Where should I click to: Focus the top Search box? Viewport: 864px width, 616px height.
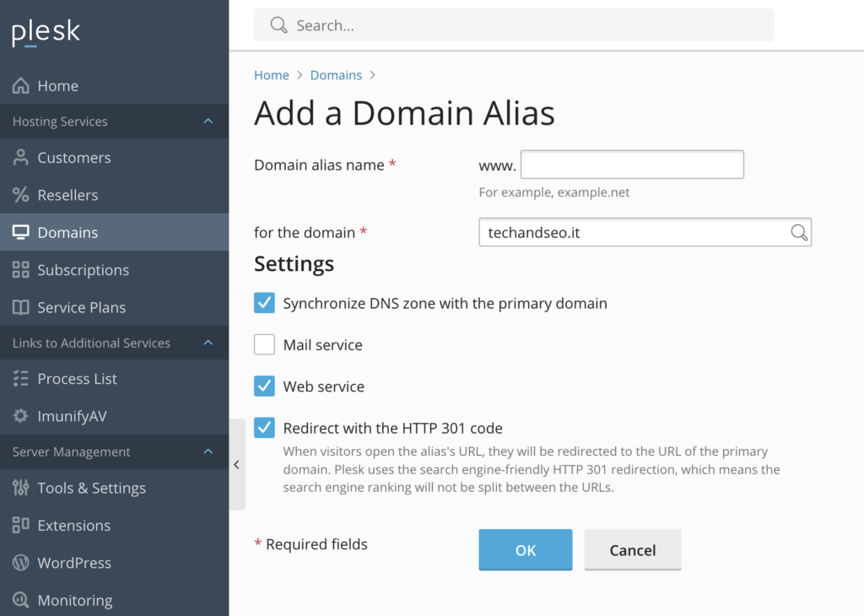point(514,25)
